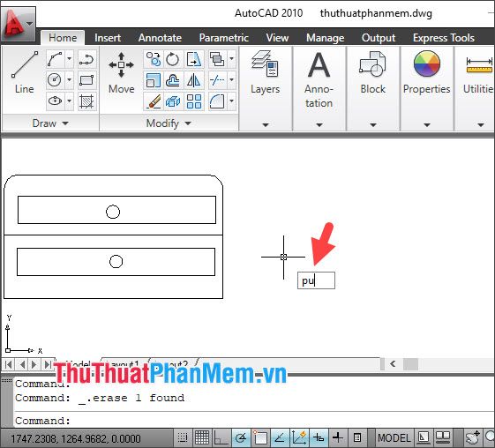Select the Rectangle tool
495x448 pixels.
click(86, 80)
